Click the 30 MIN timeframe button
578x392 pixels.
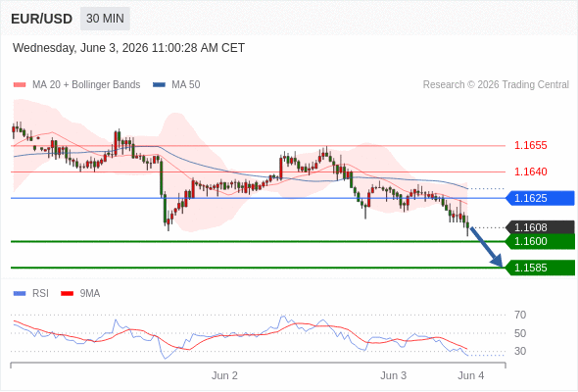105,19
